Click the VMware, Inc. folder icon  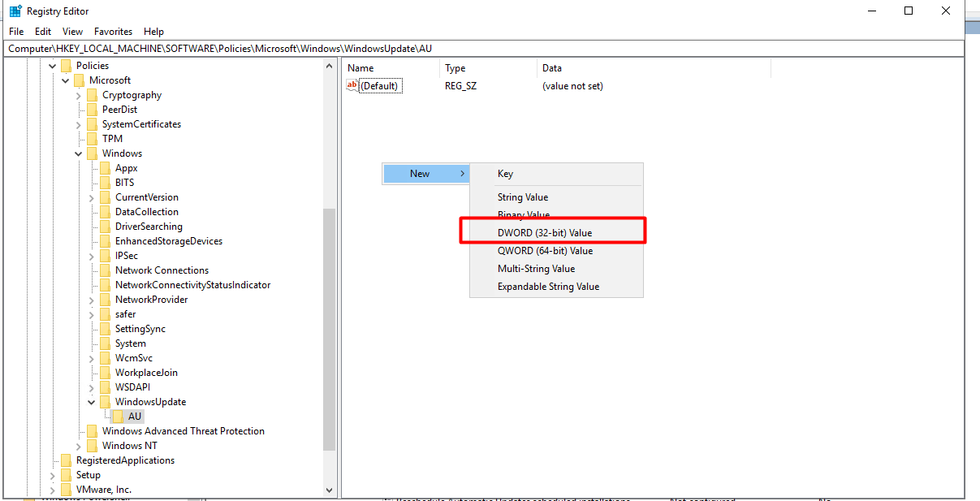tap(67, 490)
